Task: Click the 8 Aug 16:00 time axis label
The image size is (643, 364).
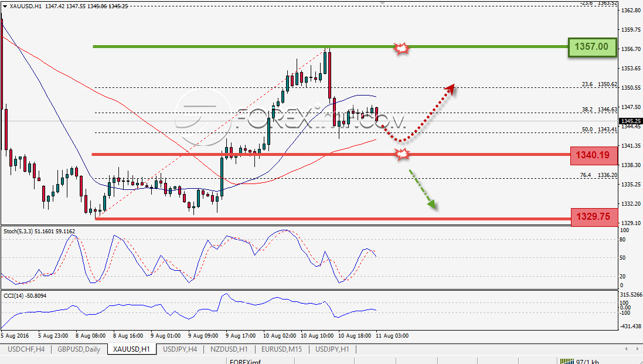Action: click(128, 336)
